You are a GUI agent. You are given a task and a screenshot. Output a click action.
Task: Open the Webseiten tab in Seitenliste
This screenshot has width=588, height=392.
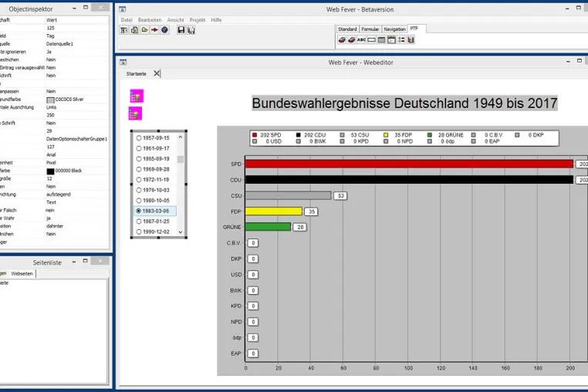pos(22,274)
